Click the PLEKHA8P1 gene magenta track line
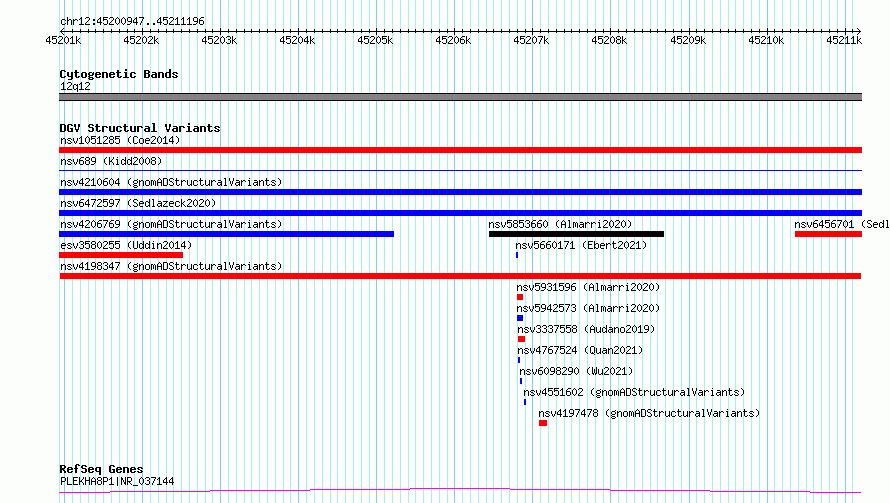Screen dimensions: 890x503 (460, 491)
